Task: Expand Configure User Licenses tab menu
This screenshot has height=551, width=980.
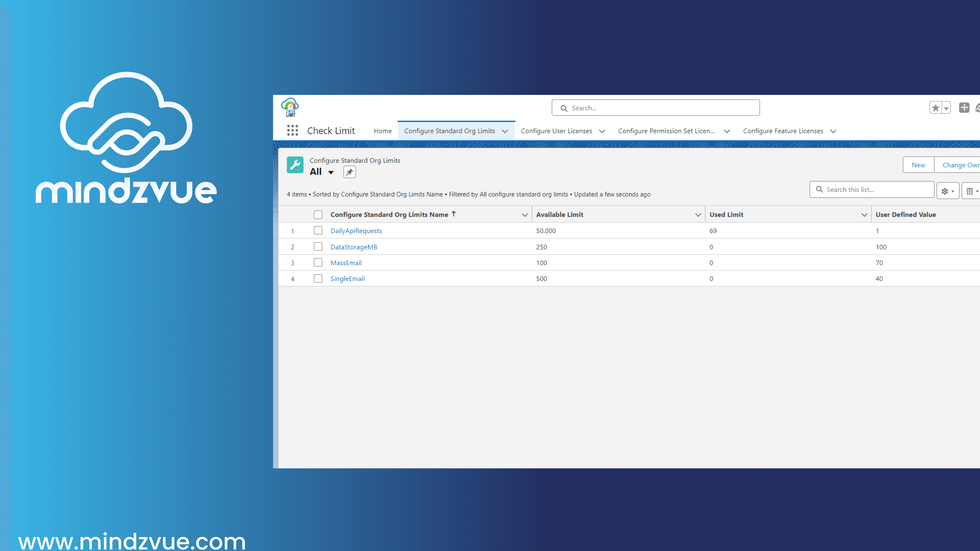Action: click(x=602, y=131)
